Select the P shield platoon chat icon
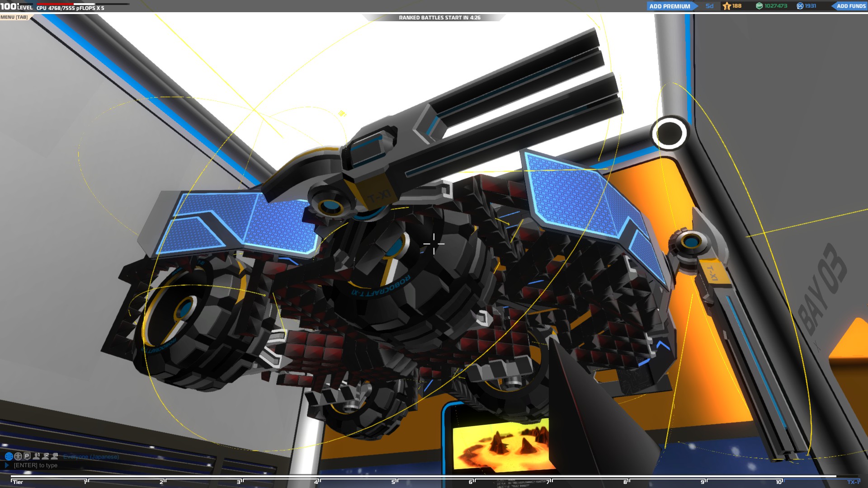The width and height of the screenshot is (868, 488). pos(27,456)
